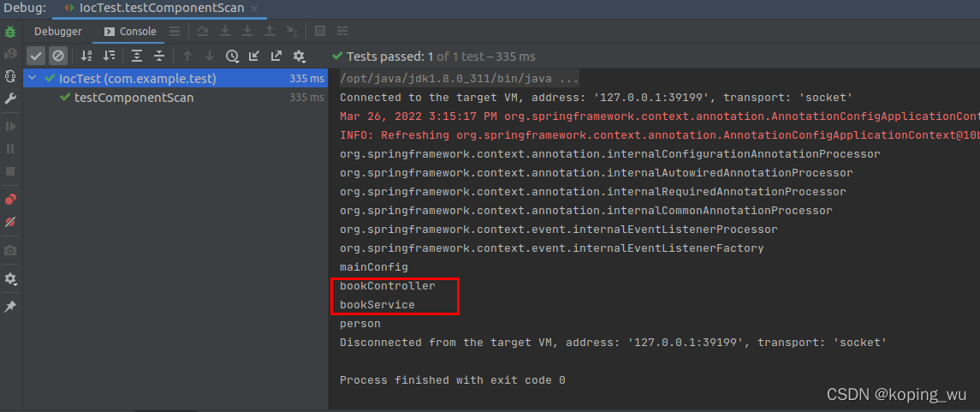Click the Step Out icon
Screen dimensions: 980x412
270,31
